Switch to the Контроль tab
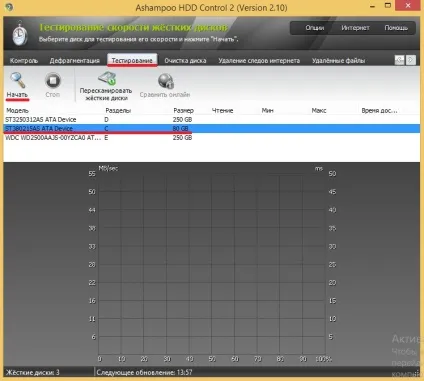The image size is (424, 381). [24, 60]
